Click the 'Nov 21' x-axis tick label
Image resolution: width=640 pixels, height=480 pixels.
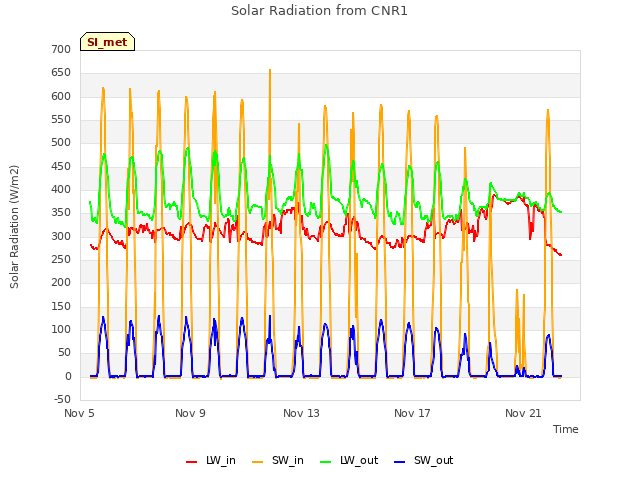(x=523, y=413)
